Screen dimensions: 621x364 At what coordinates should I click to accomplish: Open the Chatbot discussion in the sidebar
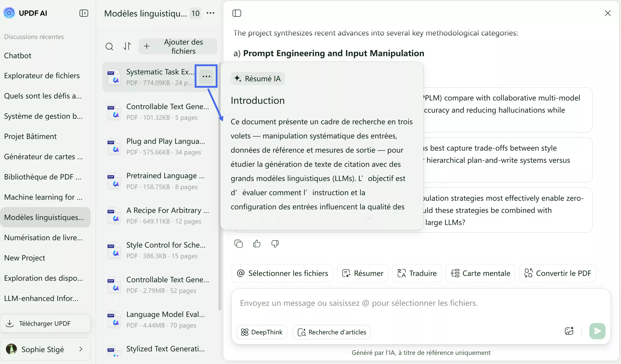tap(18, 55)
